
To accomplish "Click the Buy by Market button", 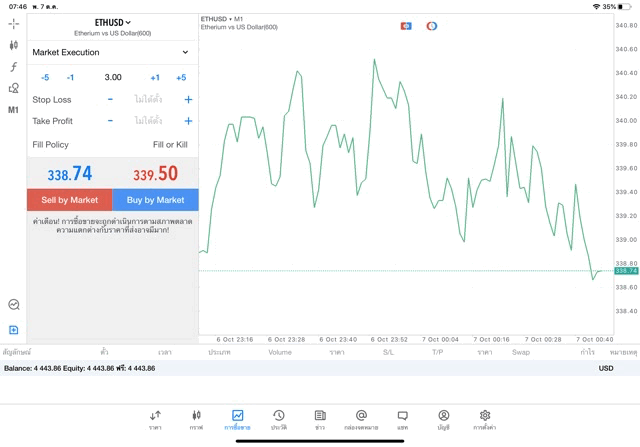I will [x=155, y=200].
